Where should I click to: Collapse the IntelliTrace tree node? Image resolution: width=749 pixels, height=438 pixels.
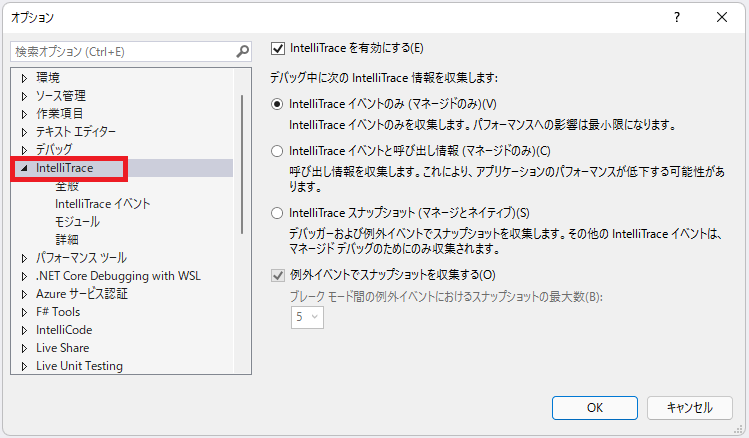point(24,168)
